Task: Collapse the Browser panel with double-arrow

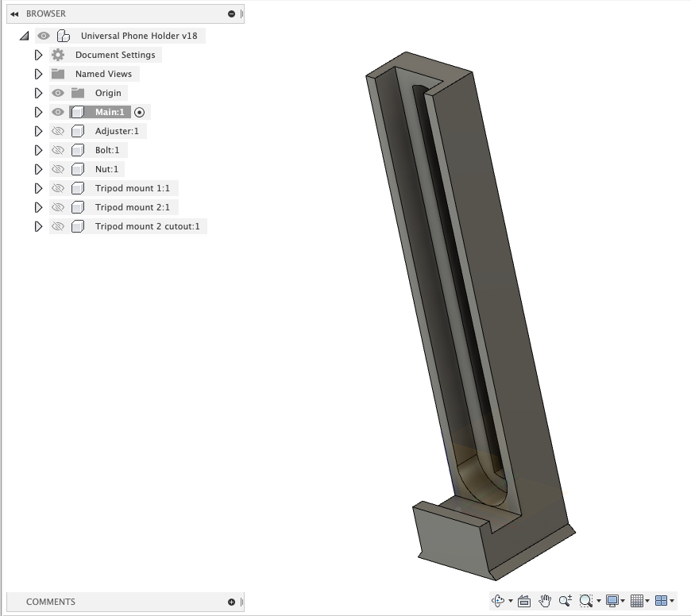Action: click(x=14, y=14)
